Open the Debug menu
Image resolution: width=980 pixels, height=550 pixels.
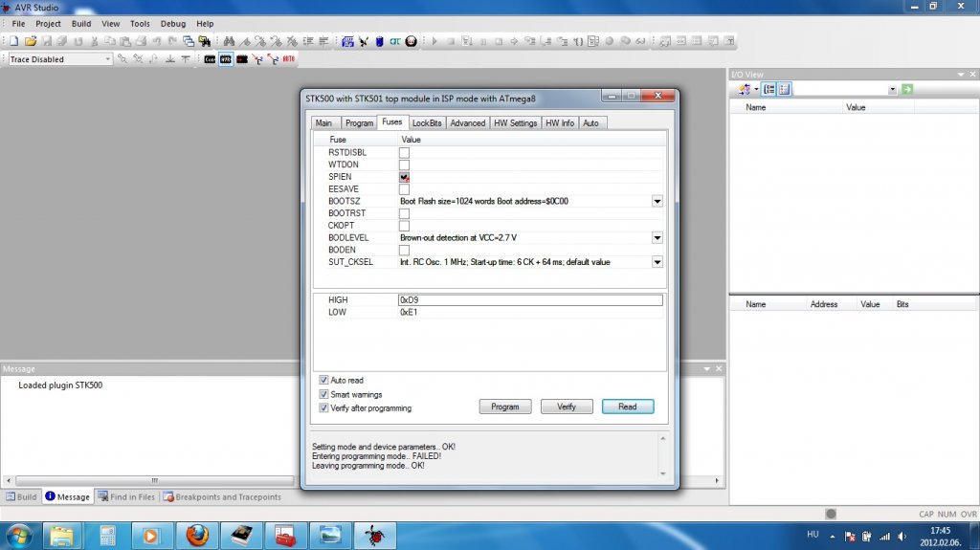(x=173, y=24)
